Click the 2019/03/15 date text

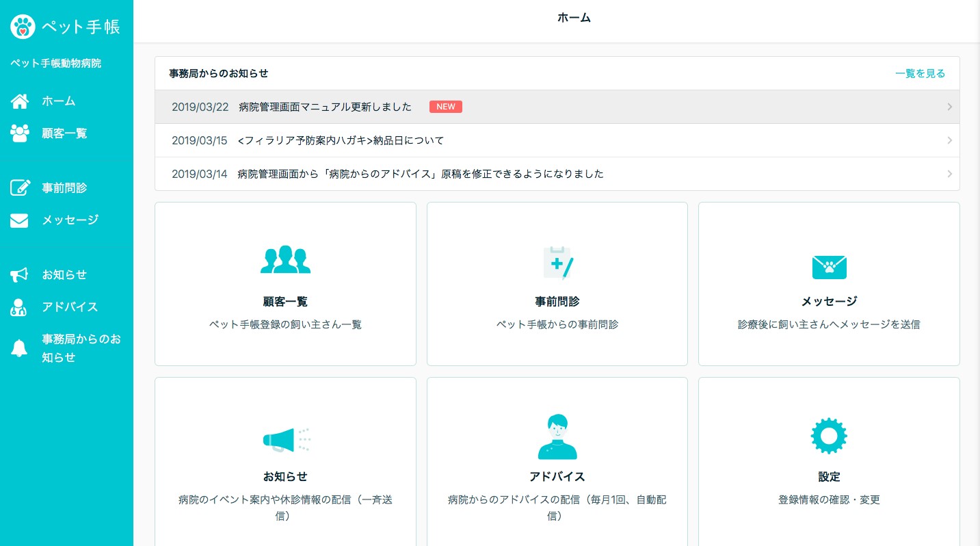[x=199, y=140]
